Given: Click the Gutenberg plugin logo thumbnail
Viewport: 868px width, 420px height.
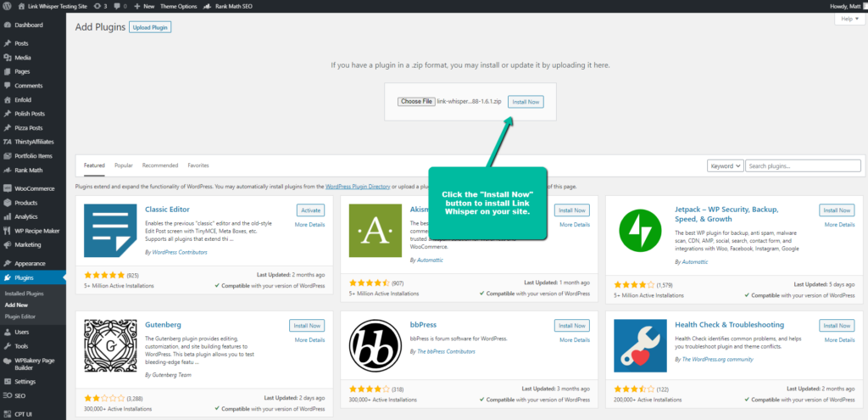Looking at the screenshot, I should [x=110, y=345].
